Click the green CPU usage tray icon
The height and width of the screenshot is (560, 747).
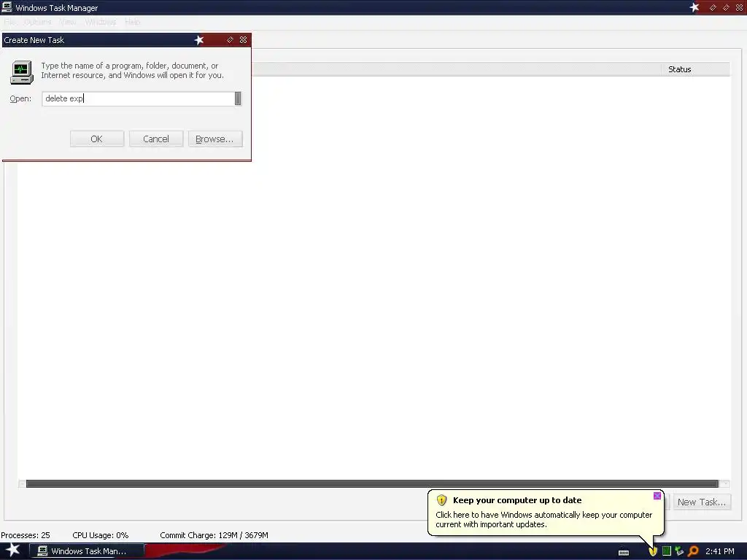coord(667,551)
